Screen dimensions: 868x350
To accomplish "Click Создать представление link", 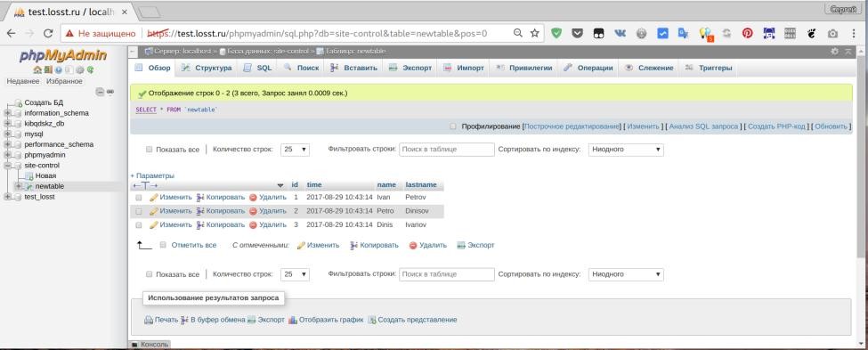I will click(412, 320).
